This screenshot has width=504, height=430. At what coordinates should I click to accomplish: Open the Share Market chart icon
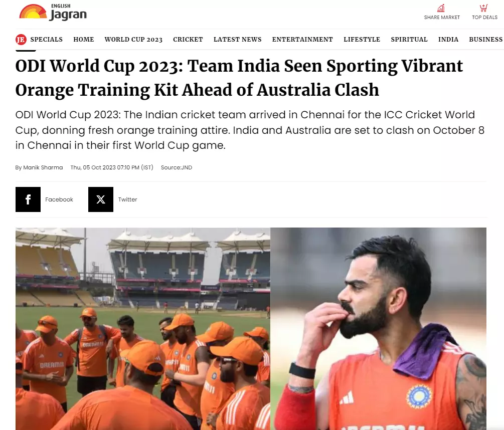point(441,8)
